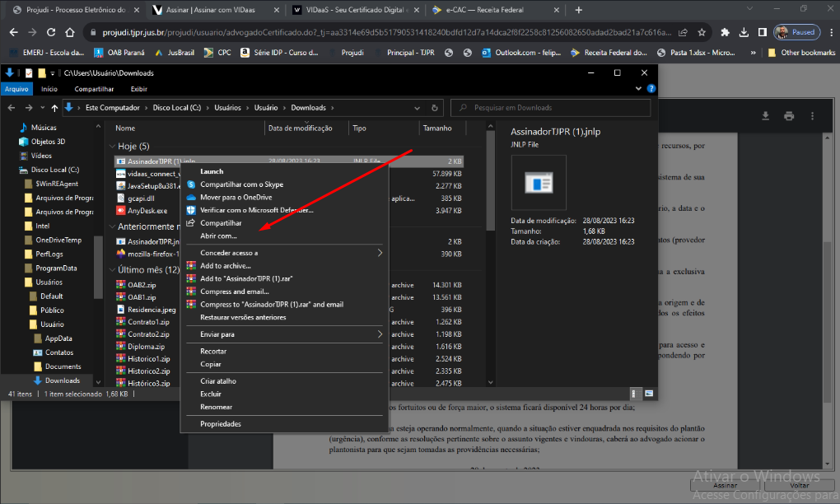
Task: Click the File Explorer help question-mark icon
Action: pos(651,89)
